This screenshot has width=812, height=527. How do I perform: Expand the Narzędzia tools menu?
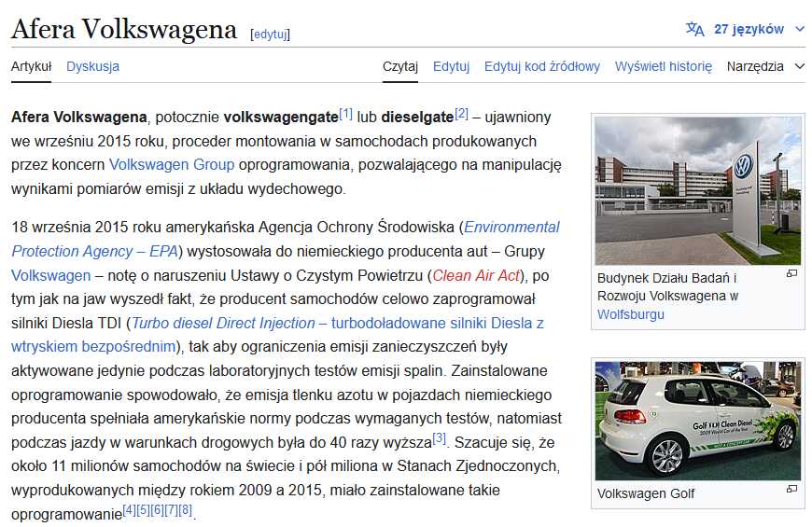765,66
